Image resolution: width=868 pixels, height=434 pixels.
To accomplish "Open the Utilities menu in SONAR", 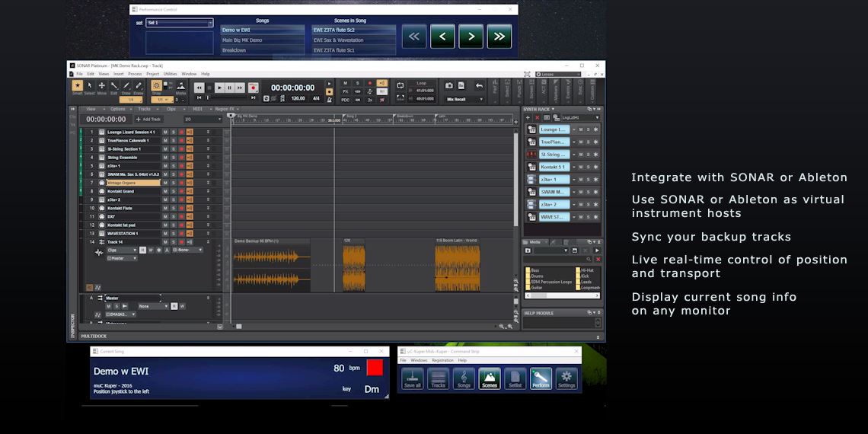I will point(170,74).
